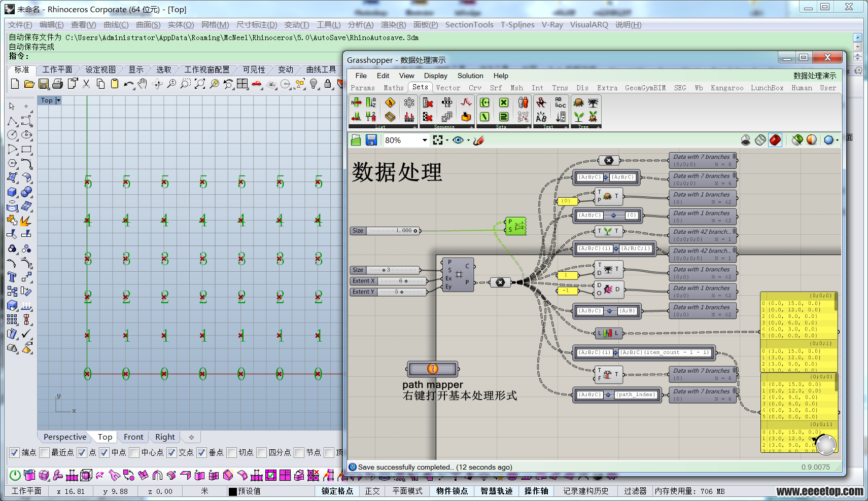The image size is (868, 501).
Task: Enable the 切点 osnap checkbox
Action: [232, 452]
